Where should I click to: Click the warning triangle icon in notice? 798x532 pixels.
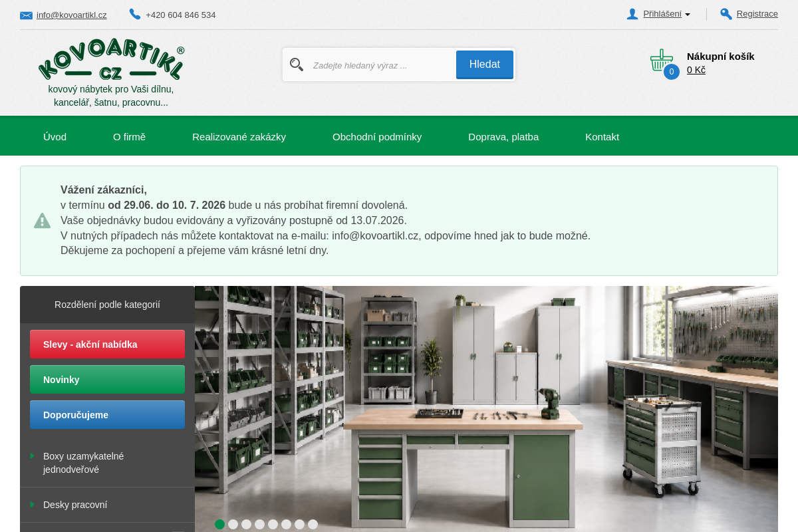[x=42, y=221]
